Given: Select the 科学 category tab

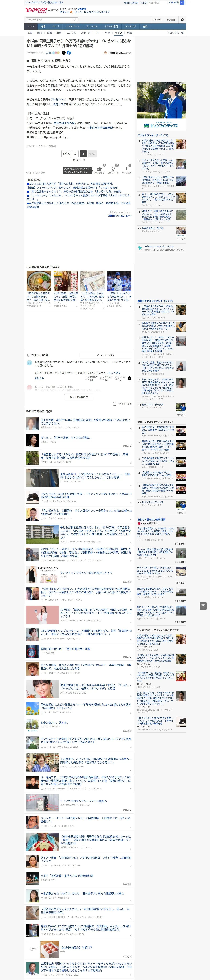Looking at the screenshot, I should (x=108, y=33).
